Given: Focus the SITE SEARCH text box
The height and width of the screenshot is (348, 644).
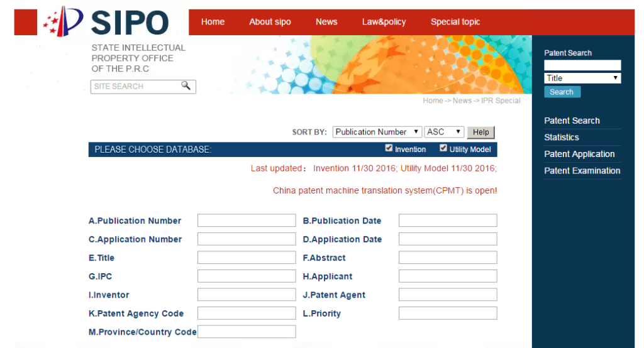Looking at the screenshot, I should click(x=136, y=87).
